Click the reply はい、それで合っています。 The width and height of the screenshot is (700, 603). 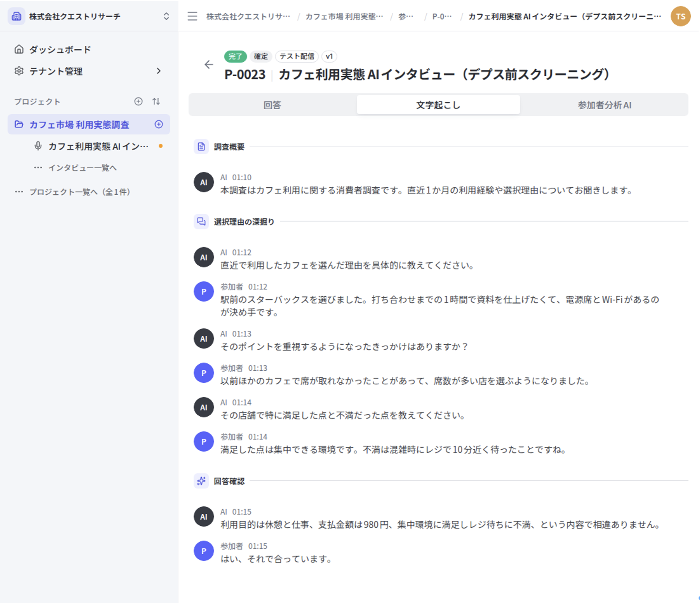coord(277,559)
